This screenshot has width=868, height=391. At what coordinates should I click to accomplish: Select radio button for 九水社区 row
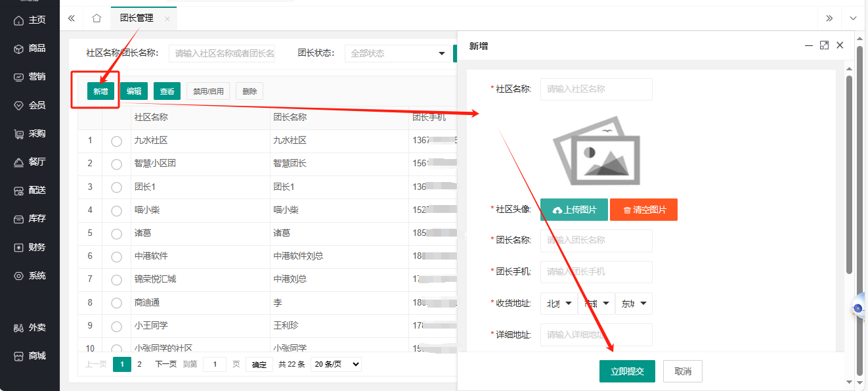point(116,141)
